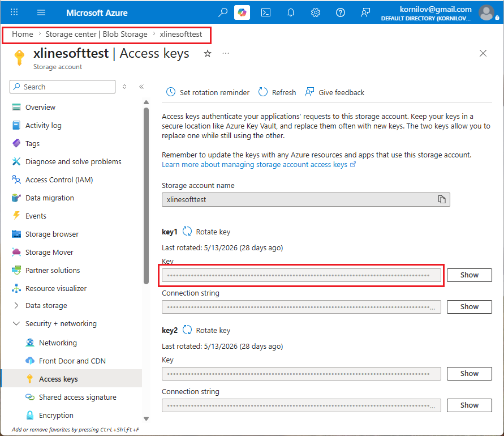This screenshot has height=436, width=504.
Task: Open the Help question mark icon
Action: pos(341,12)
